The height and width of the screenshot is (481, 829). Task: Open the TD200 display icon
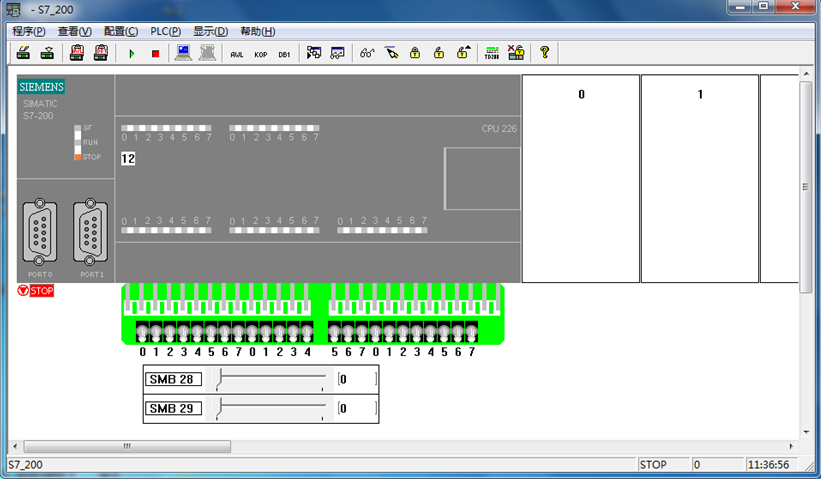point(492,53)
